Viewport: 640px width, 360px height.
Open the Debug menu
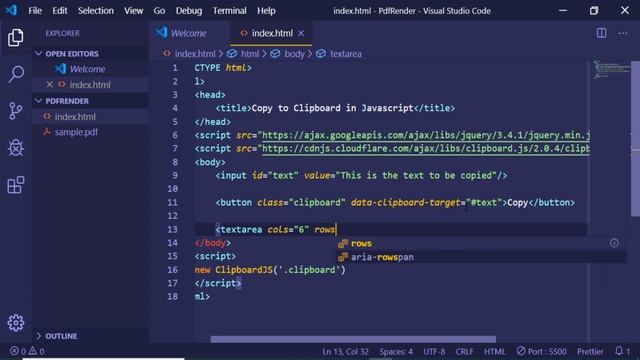coord(189,11)
